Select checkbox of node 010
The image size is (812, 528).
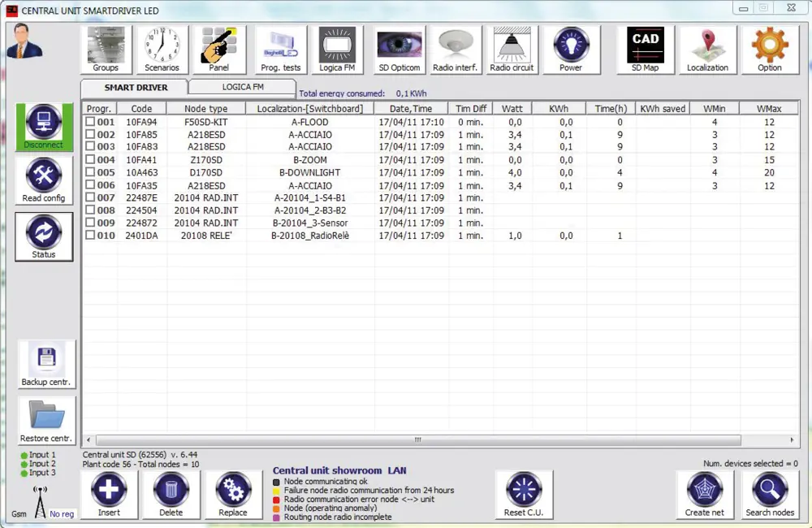90,236
